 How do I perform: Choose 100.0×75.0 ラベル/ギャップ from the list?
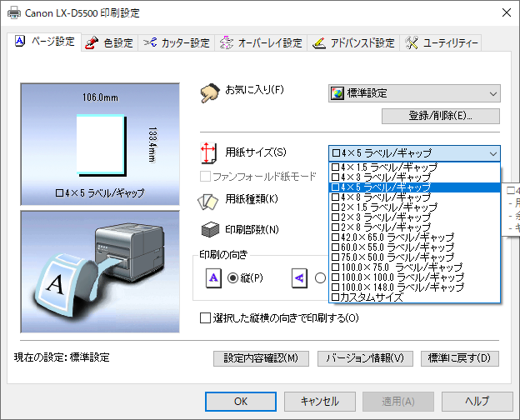point(414,267)
